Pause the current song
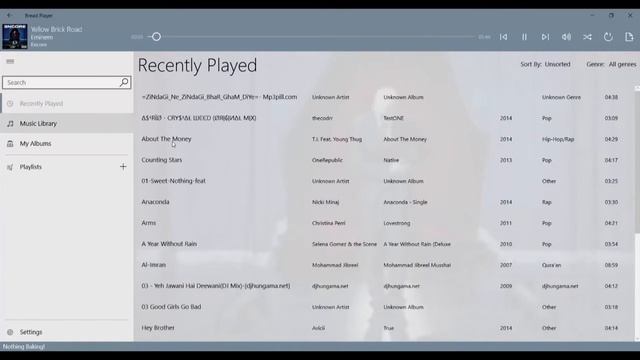This screenshot has height=360, width=640. [x=524, y=37]
